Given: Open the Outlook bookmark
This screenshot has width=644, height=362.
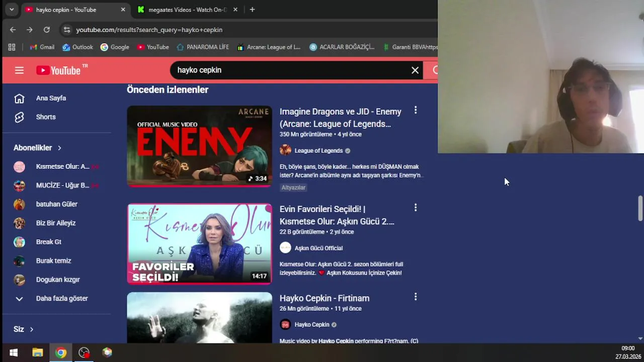Looking at the screenshot, I should click(77, 47).
